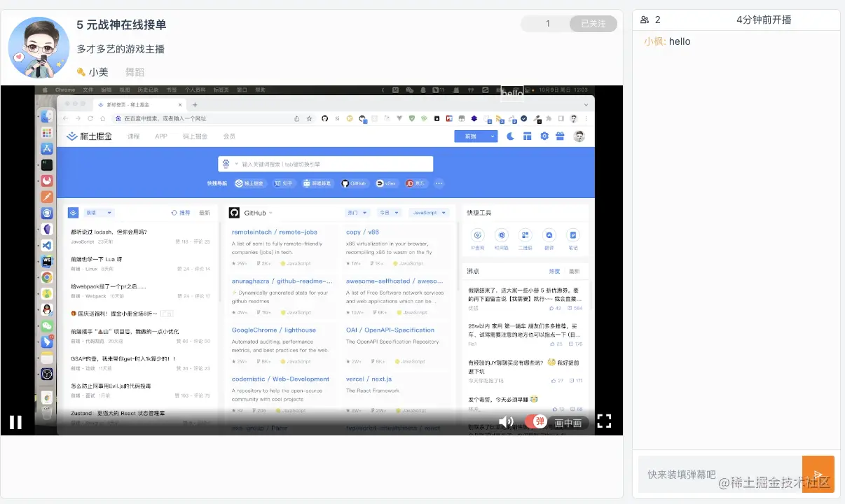Toggle the 弹 danmaku switch off
845x504 pixels.
[535, 421]
